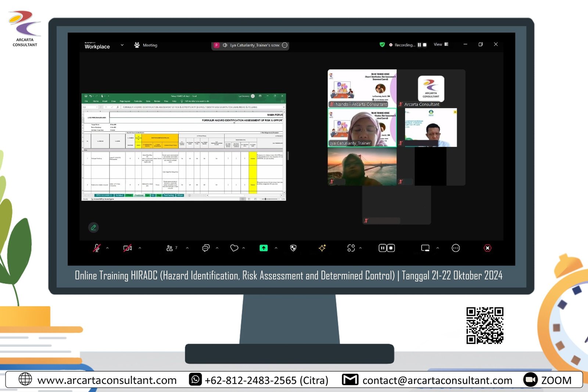Open the View layout menu
The height and width of the screenshot is (392, 588).
pos(441,44)
